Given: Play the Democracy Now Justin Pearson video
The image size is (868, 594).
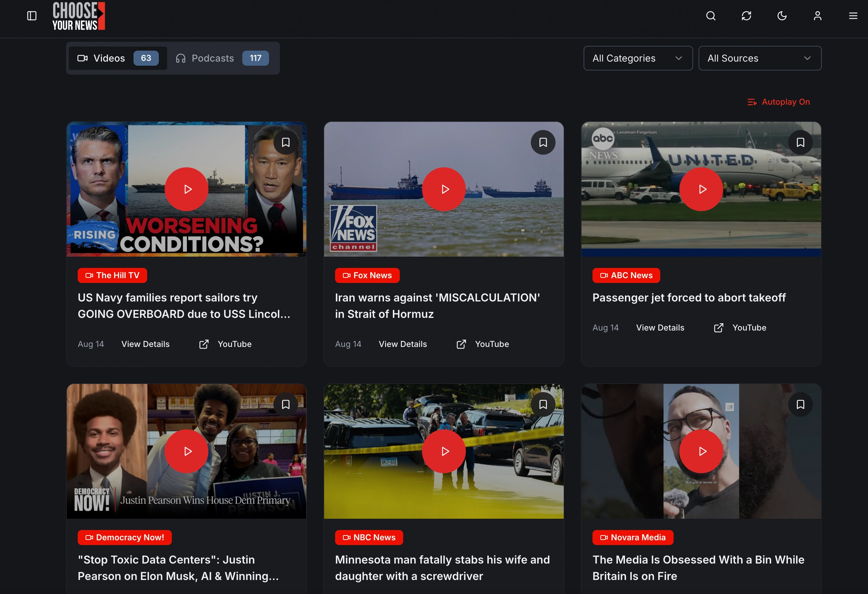Looking at the screenshot, I should point(187,451).
